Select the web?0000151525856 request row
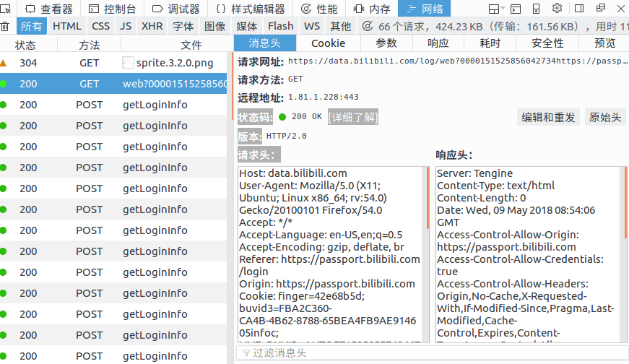 pos(113,84)
